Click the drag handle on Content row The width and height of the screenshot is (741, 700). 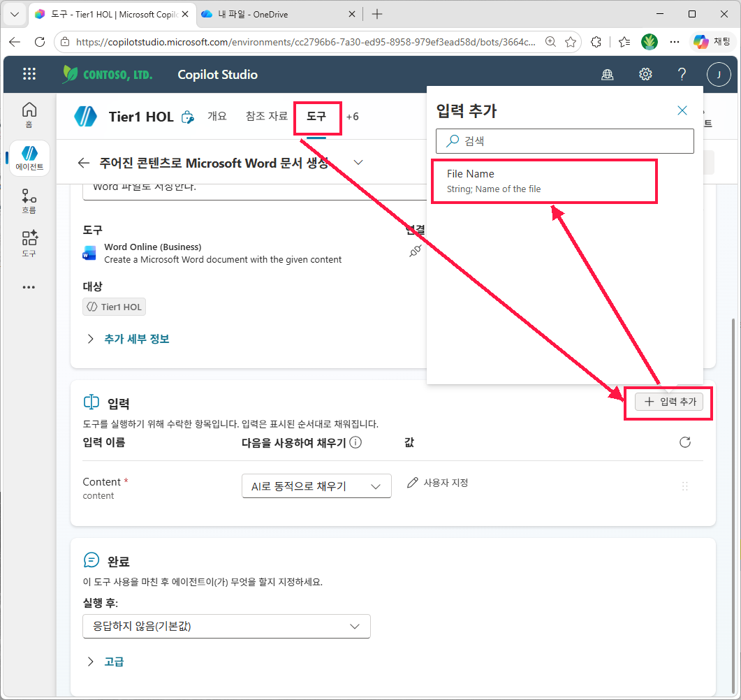point(684,486)
